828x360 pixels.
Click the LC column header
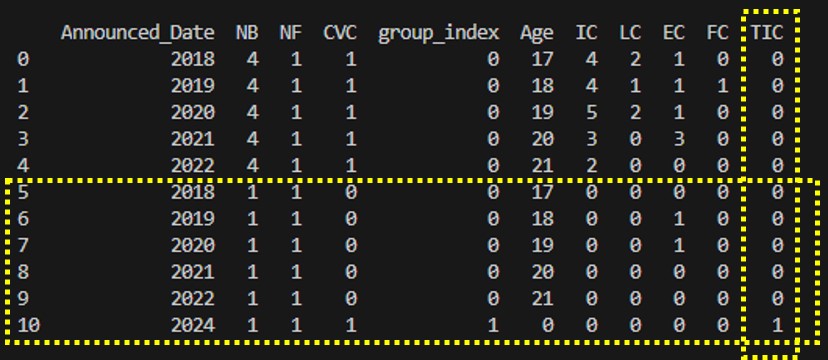tap(631, 33)
